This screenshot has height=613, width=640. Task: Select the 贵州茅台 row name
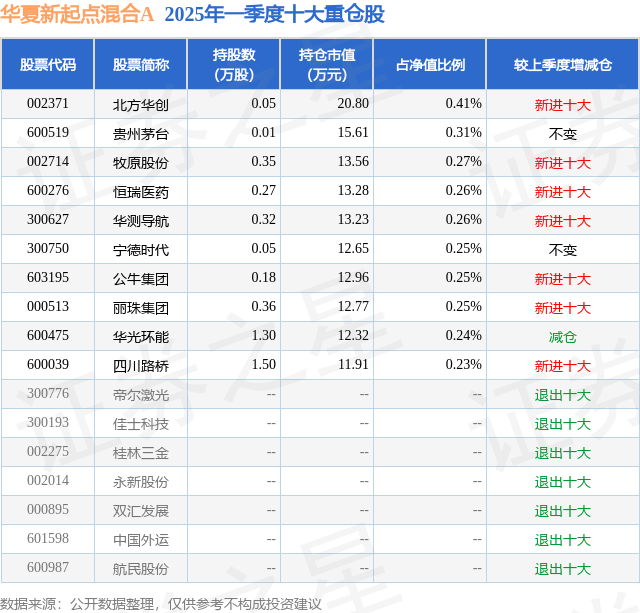point(141,134)
